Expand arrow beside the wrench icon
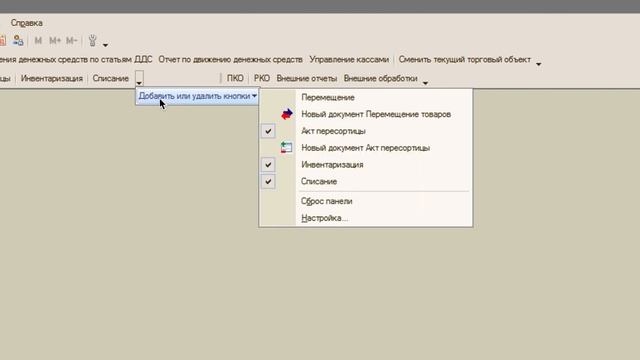Image resolution: width=640 pixels, height=360 pixels. 105,45
